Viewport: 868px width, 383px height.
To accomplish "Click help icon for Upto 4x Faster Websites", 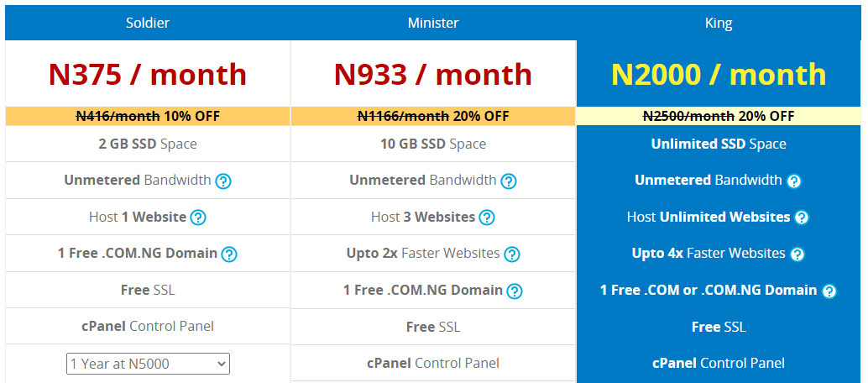I will (x=797, y=254).
